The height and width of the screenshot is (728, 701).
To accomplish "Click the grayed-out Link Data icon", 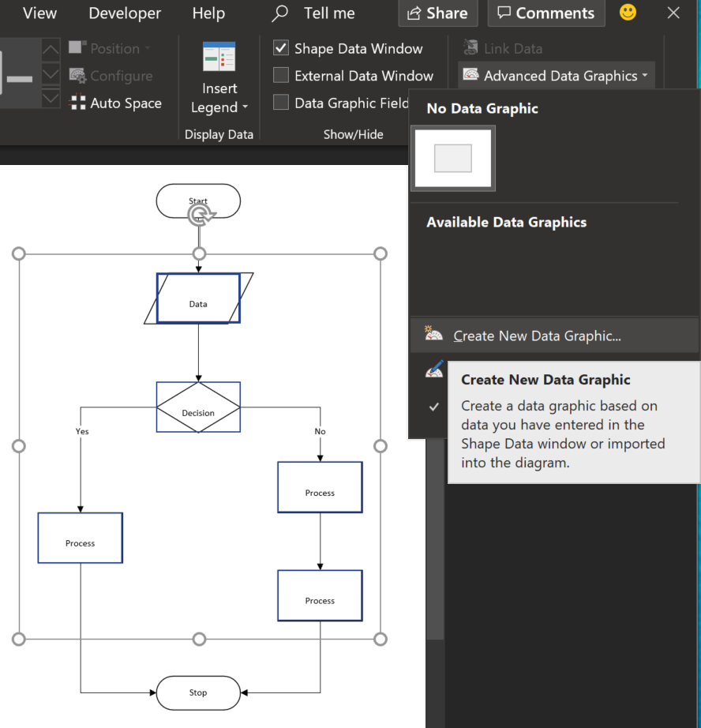I will 470,48.
